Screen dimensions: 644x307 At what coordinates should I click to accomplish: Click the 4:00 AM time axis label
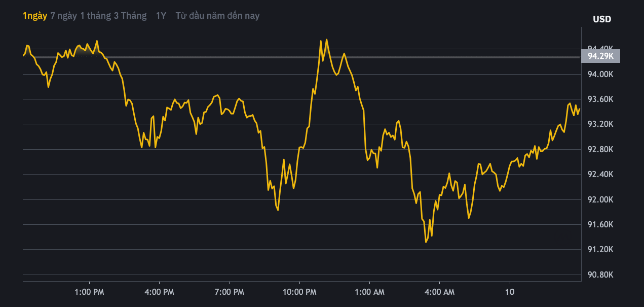(x=439, y=292)
